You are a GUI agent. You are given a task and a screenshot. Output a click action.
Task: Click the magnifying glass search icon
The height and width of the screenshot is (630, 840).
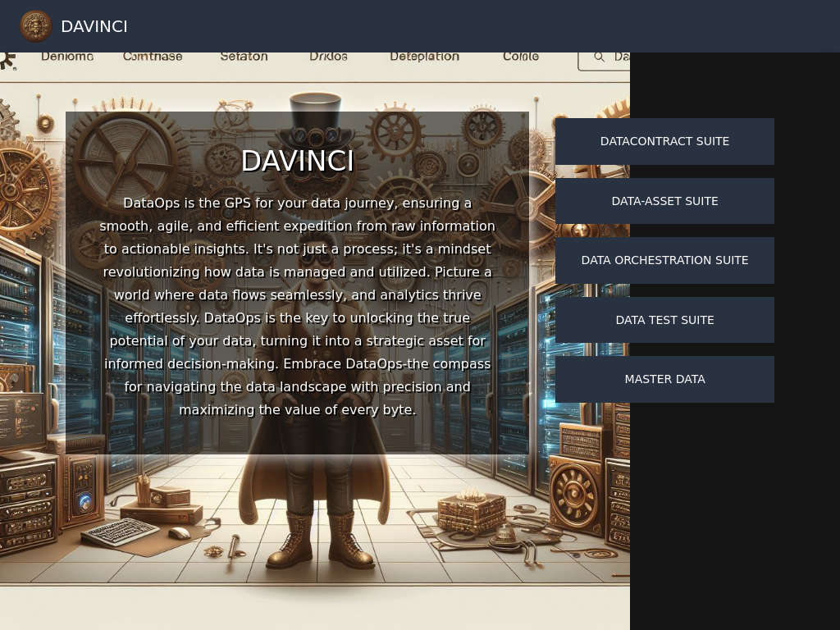click(x=599, y=57)
